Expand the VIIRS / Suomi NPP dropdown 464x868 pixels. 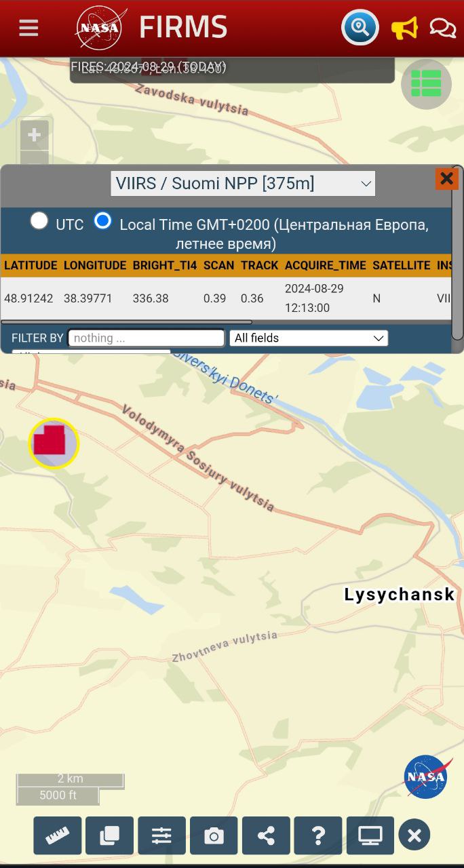[243, 184]
